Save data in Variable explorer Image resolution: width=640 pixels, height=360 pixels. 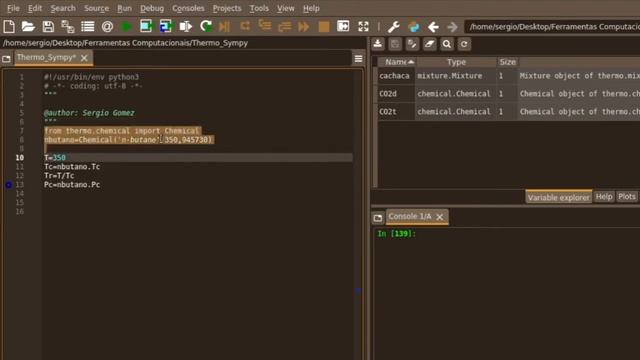tap(395, 44)
